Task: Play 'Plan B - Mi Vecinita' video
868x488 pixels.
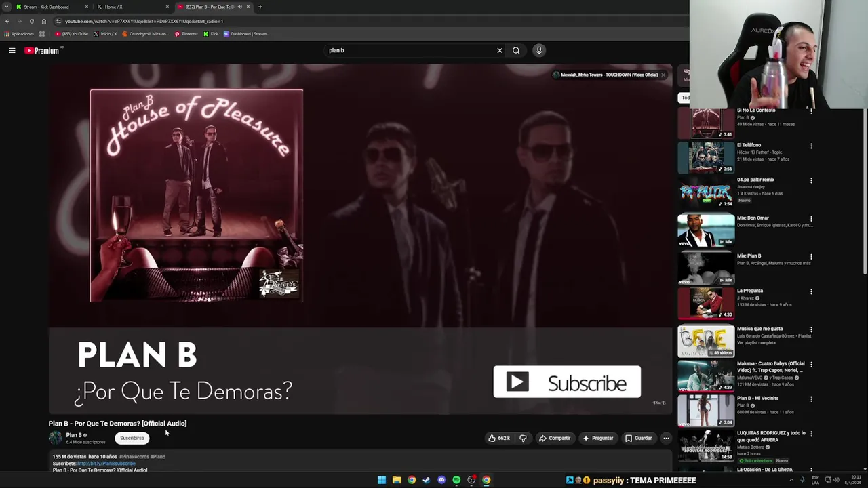Action: tap(706, 410)
